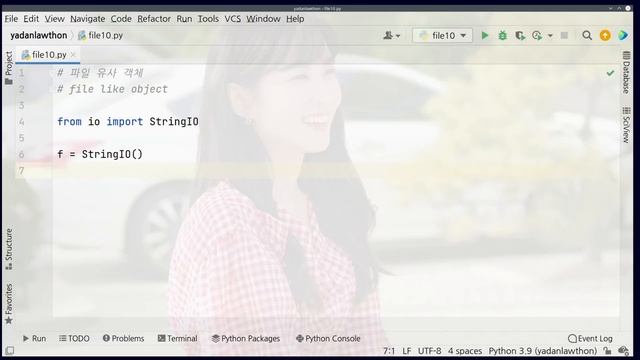The height and width of the screenshot is (360, 640).
Task: Click the Stop square icon
Action: coord(564,36)
